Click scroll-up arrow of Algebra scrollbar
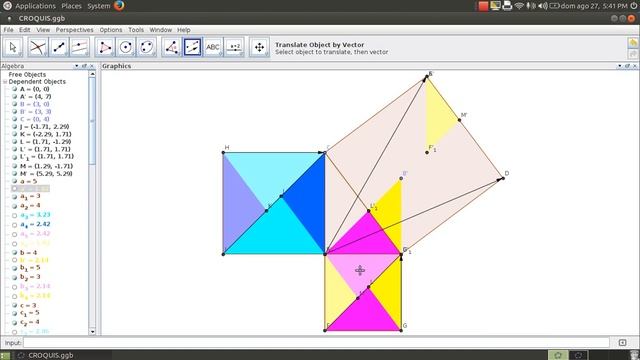 (x=92, y=74)
